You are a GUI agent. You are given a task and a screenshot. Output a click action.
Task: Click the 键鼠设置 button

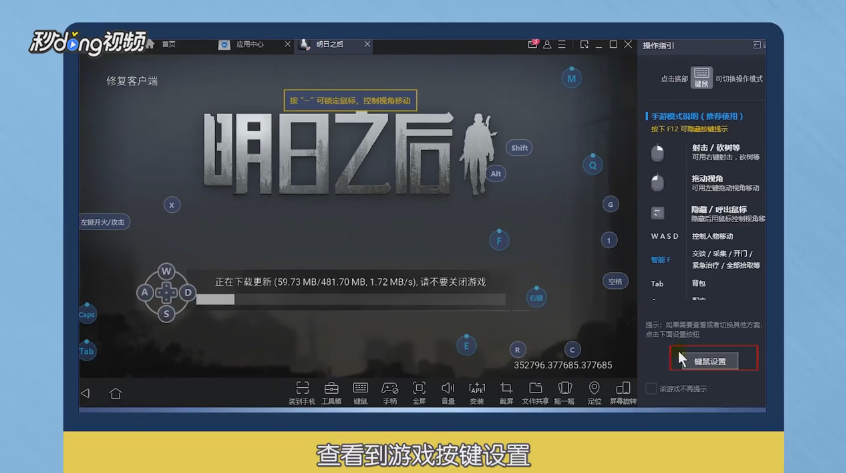point(709,361)
